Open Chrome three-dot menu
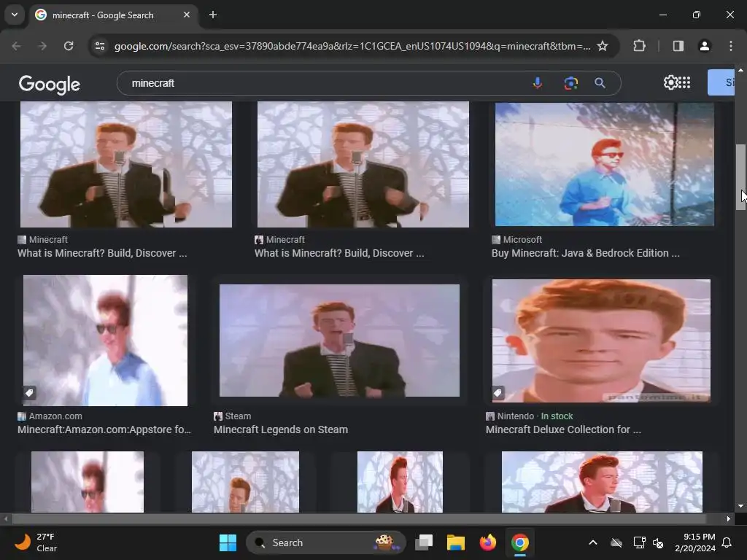The height and width of the screenshot is (560, 747). (731, 46)
